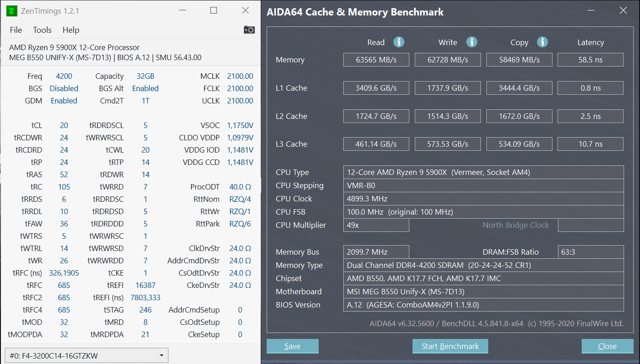Click the Chipset AMD B550 field
Image resolution: width=640 pixels, height=364 pixels.
pyautogui.click(x=483, y=278)
